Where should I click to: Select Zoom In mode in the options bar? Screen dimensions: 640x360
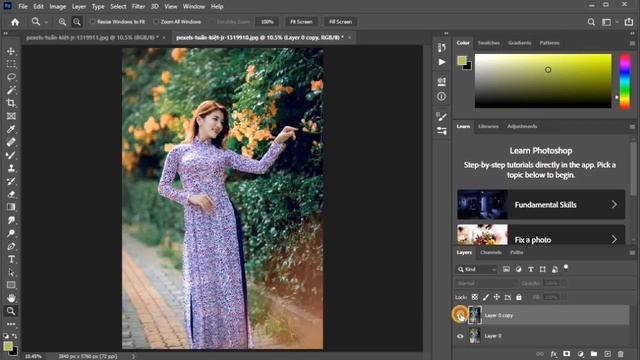point(62,22)
